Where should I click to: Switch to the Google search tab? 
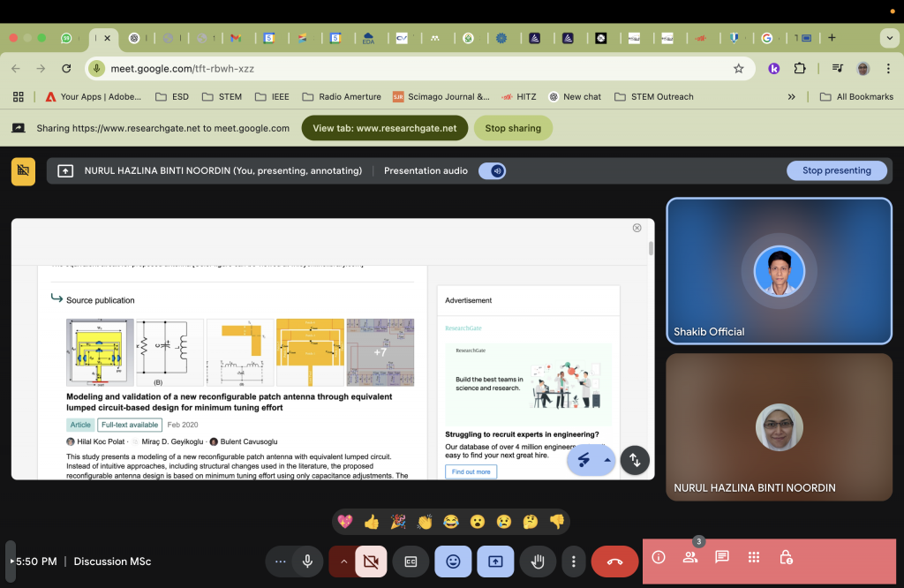pyautogui.click(x=767, y=38)
